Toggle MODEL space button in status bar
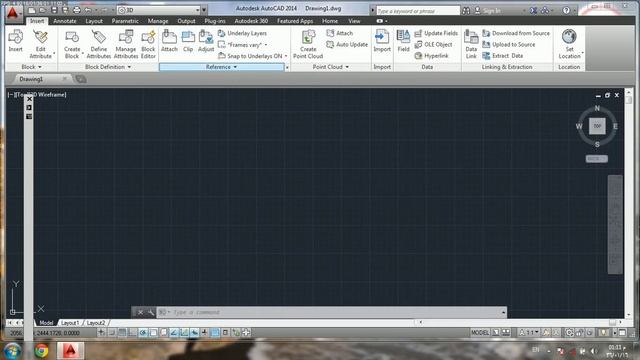 (480, 333)
